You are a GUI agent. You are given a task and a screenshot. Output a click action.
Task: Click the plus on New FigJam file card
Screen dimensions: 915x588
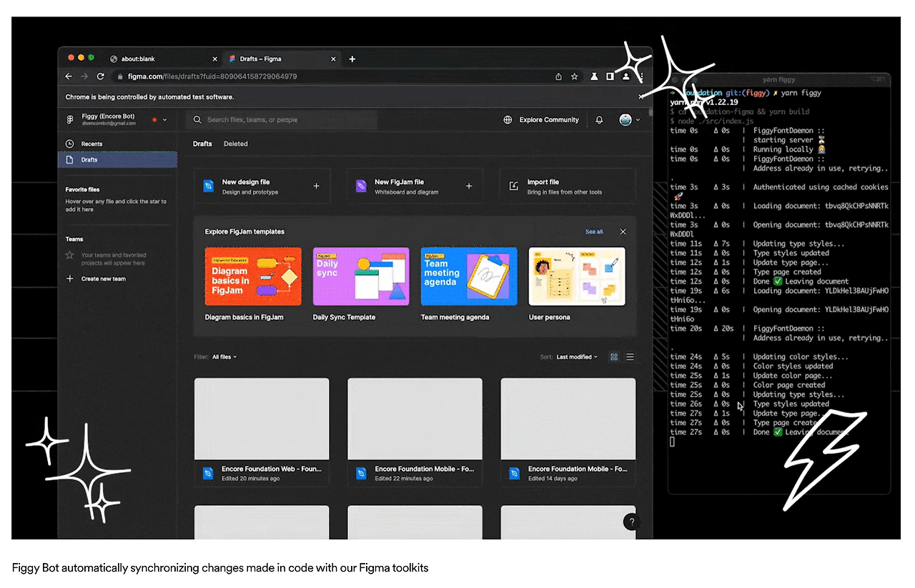[x=469, y=186]
